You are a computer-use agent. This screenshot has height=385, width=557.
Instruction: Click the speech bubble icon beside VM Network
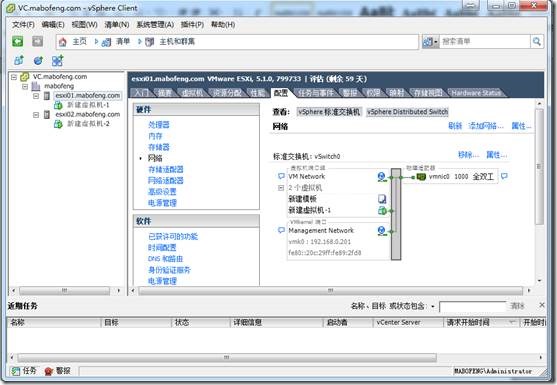tap(281, 176)
